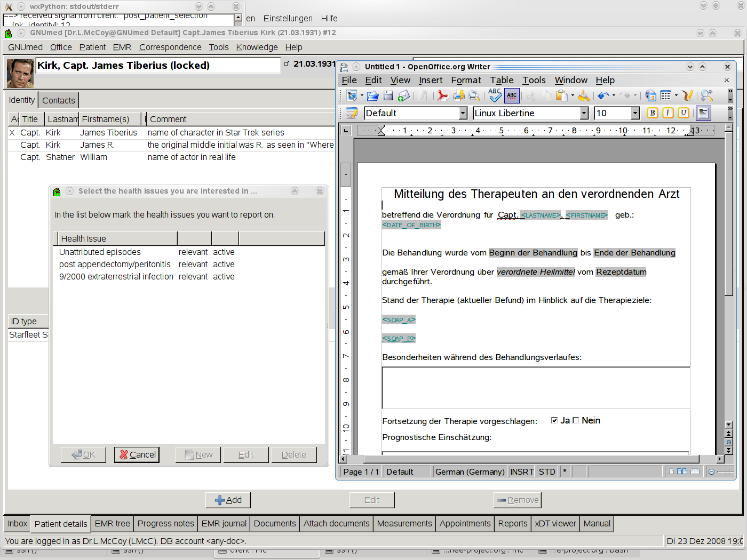This screenshot has height=560, width=747.
Task: Open the Insert menu in Writer
Action: 431,80
